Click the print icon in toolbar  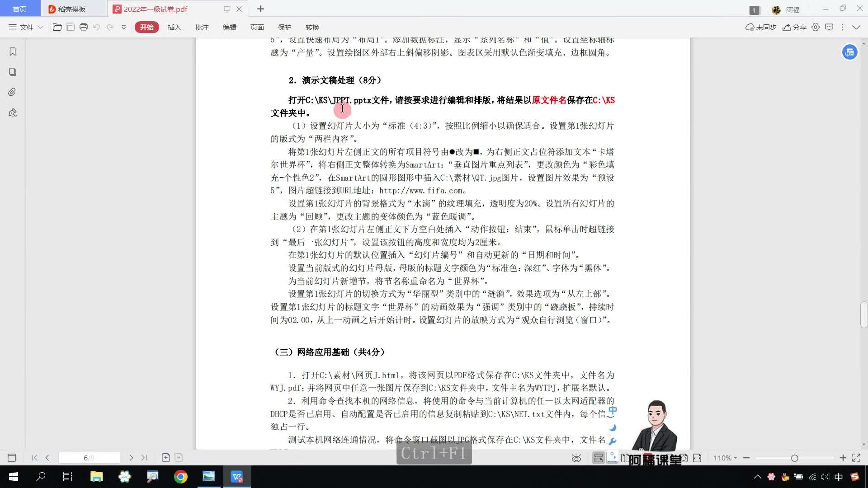coord(83,27)
